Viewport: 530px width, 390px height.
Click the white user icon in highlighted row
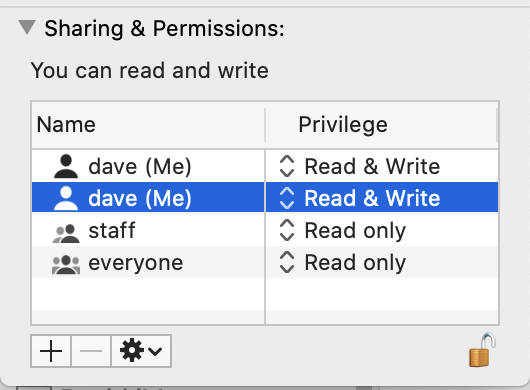(x=66, y=198)
